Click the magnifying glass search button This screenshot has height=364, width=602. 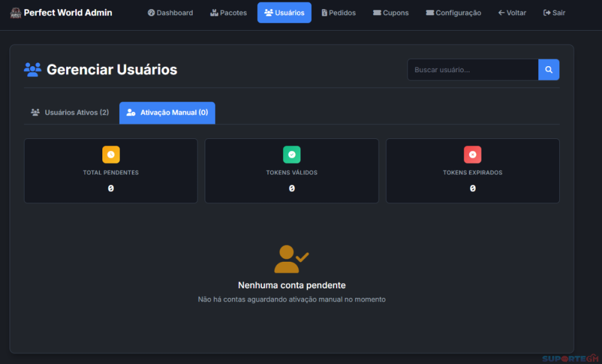point(548,70)
